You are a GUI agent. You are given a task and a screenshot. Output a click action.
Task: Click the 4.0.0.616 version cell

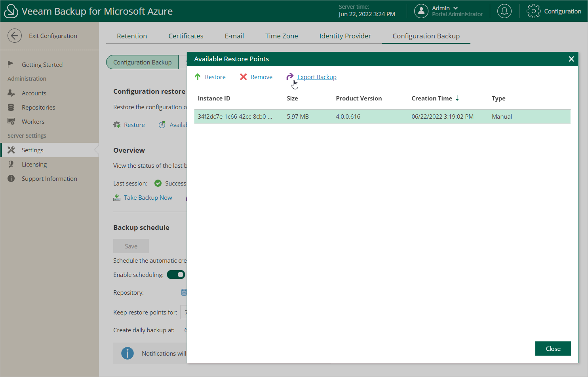pos(348,116)
